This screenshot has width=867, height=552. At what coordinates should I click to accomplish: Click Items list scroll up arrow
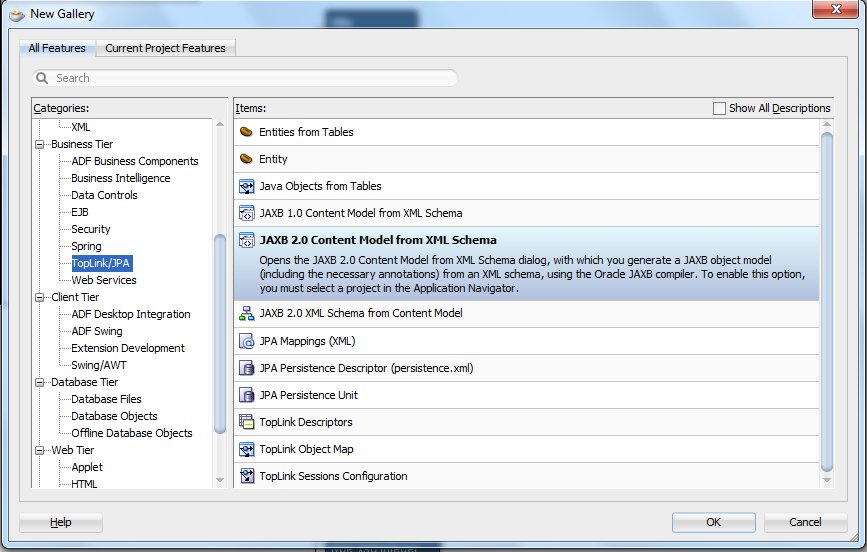(827, 125)
